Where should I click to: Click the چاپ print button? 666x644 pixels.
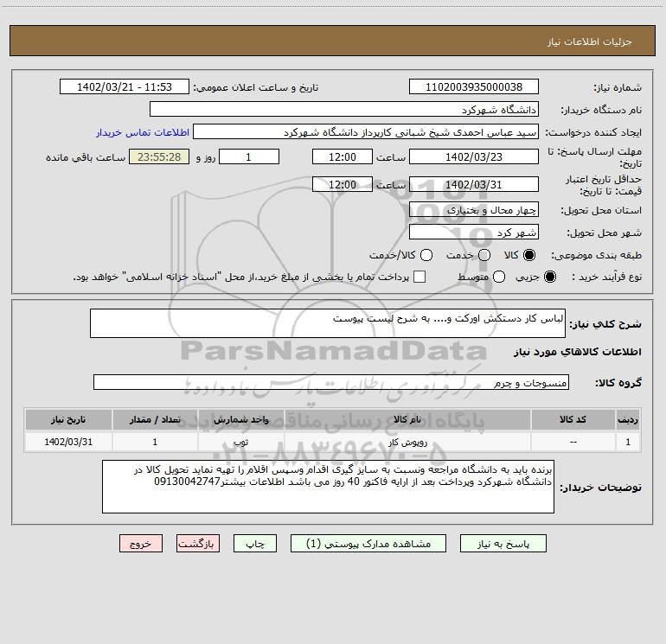click(x=255, y=544)
